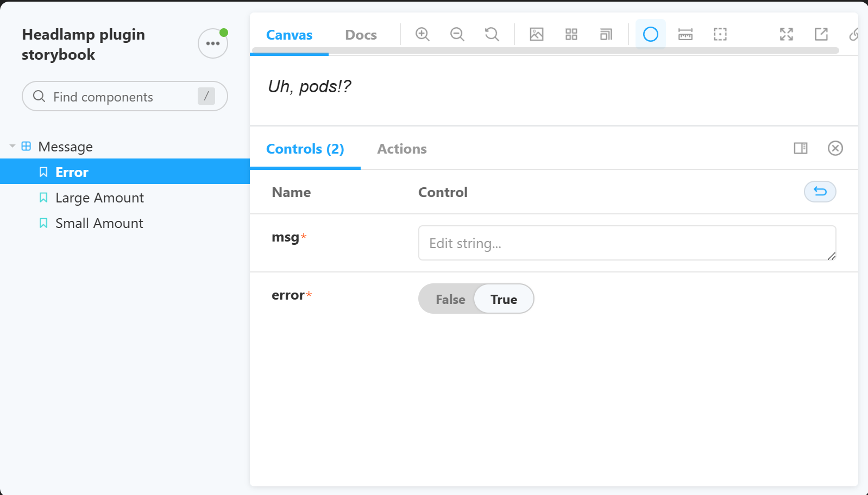Set error toggle to True
Image resolution: width=868 pixels, height=495 pixels.
504,299
